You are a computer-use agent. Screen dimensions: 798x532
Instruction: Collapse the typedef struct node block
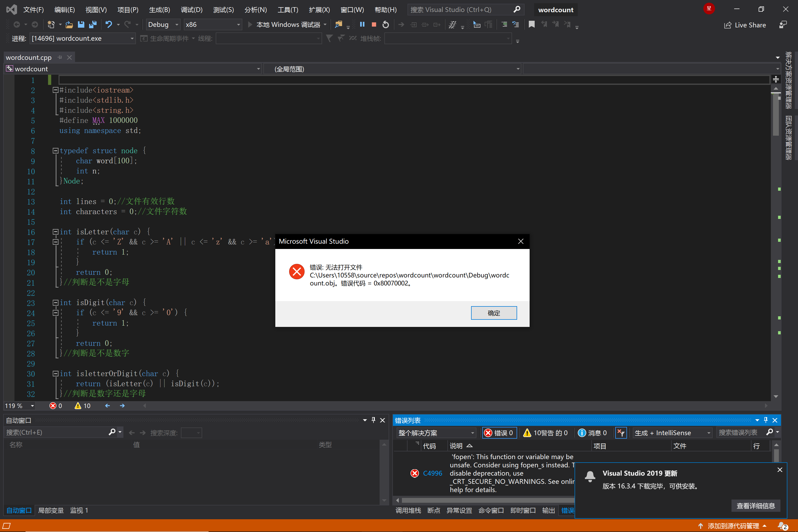tap(55, 151)
